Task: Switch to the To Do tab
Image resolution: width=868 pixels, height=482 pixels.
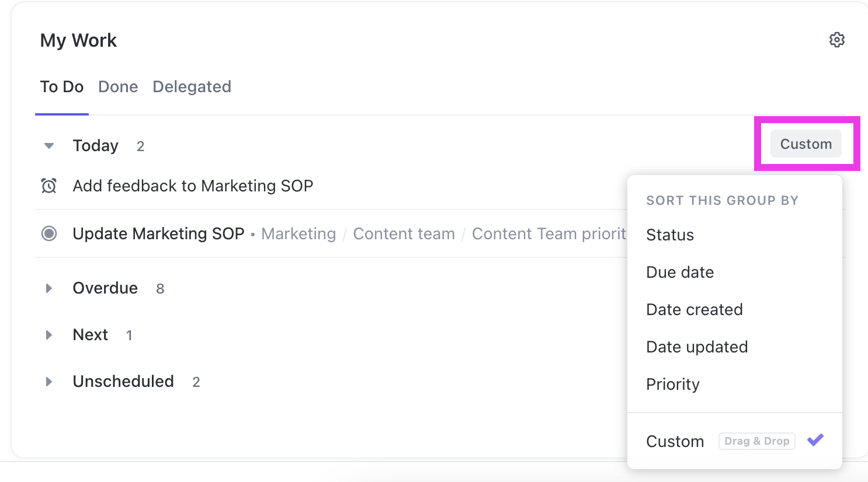Action: [x=62, y=87]
